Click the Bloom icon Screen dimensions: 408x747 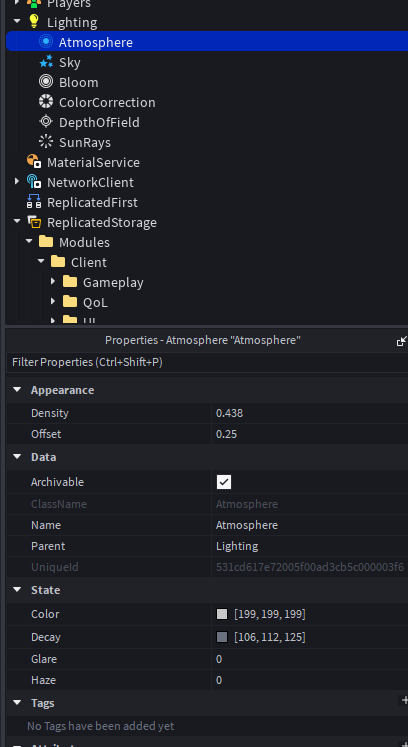coord(46,82)
